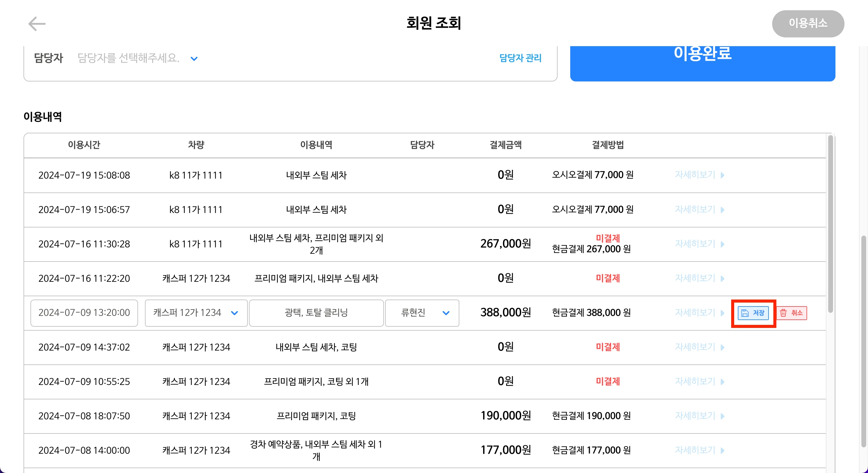Click the 이용내역 section heading
Image resolution: width=868 pixels, height=473 pixels.
pos(42,117)
